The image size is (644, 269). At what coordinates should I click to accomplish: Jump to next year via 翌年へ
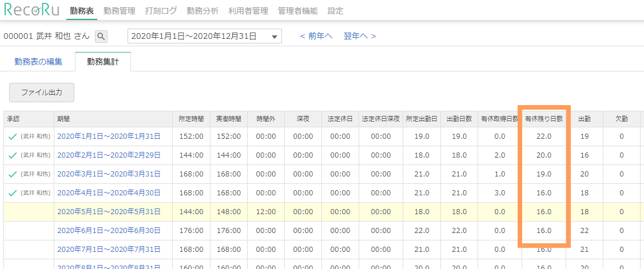click(x=360, y=37)
